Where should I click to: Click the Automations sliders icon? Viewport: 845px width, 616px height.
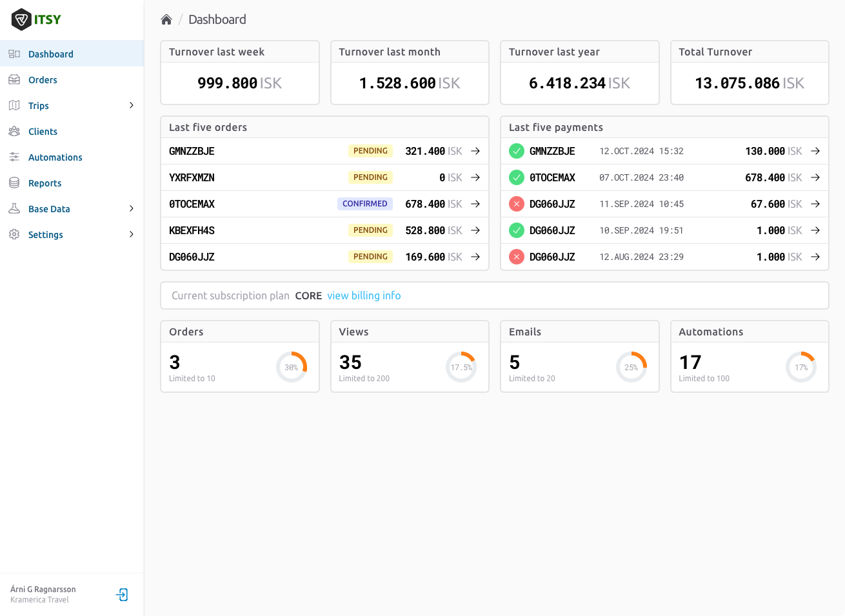pyautogui.click(x=14, y=157)
